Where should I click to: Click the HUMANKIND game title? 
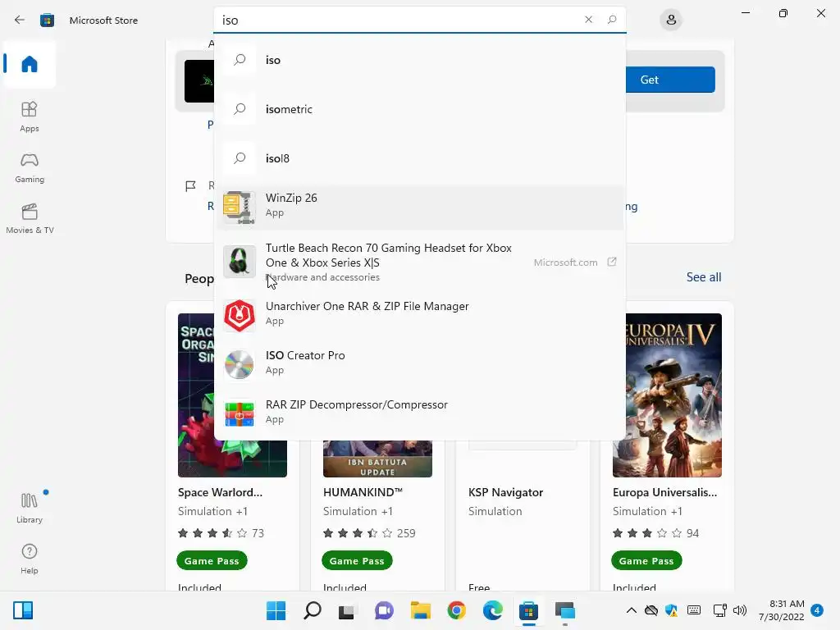tap(363, 492)
